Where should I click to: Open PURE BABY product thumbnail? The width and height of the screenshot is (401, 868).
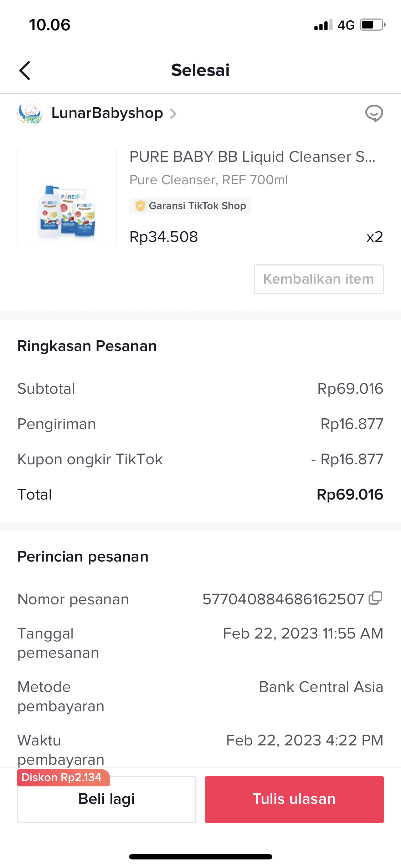67,197
